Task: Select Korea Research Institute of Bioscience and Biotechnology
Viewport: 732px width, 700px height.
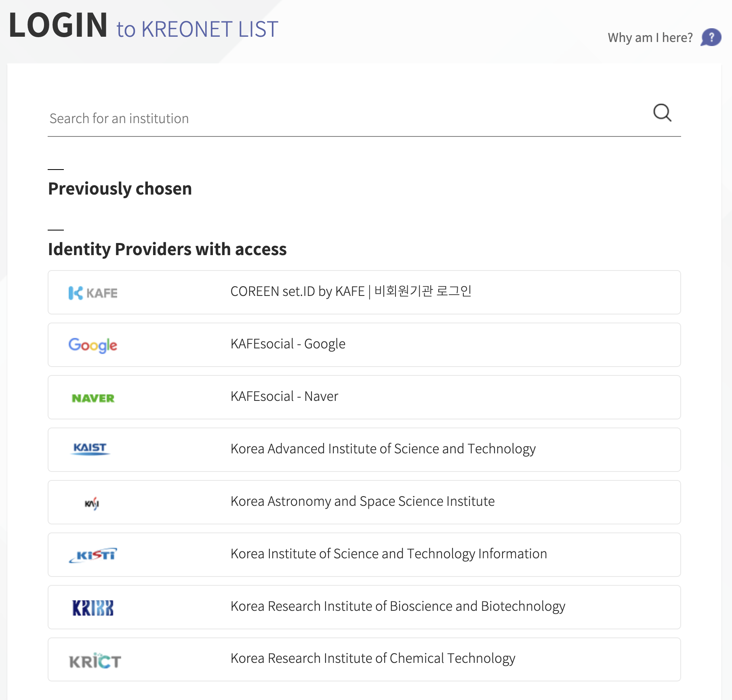Action: pos(398,606)
